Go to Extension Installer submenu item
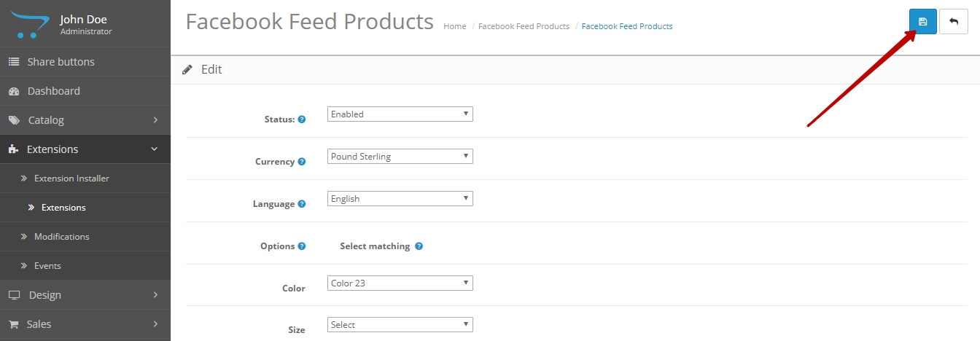980x341 pixels. pyautogui.click(x=71, y=179)
